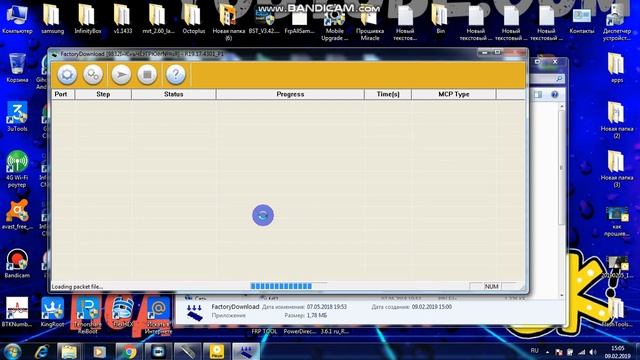Open the Искать в Интернете shortcut
The width and height of the screenshot is (640, 360).
[x=158, y=316]
